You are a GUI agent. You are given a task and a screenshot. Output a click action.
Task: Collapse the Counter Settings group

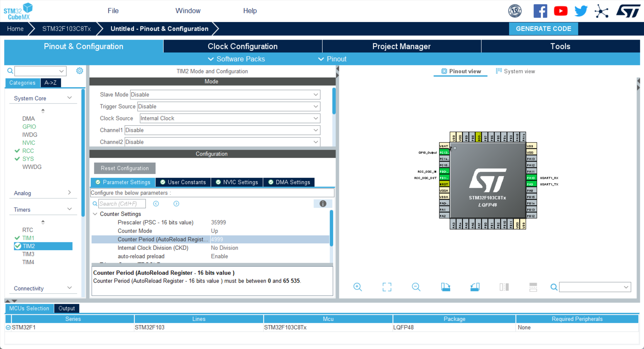[x=95, y=214]
